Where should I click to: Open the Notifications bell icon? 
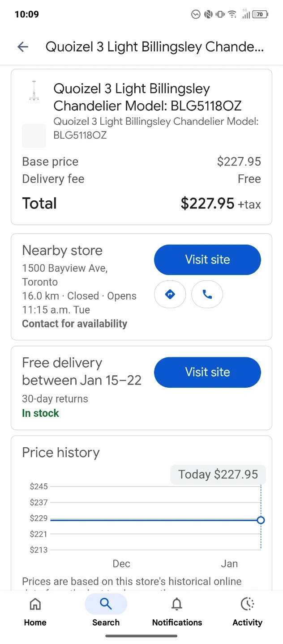tap(177, 605)
